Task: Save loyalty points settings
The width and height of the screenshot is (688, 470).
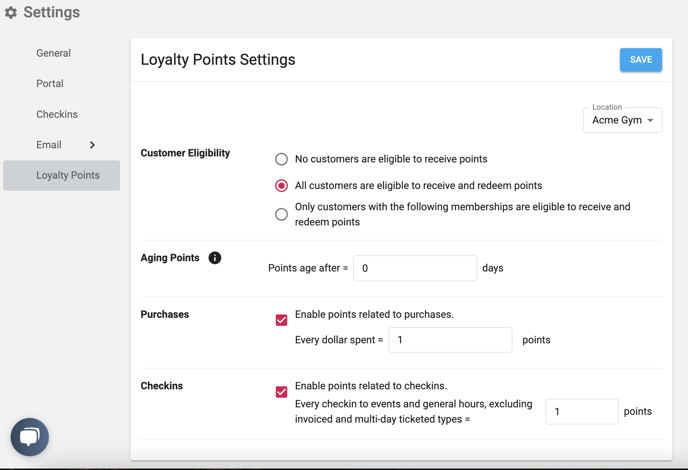Action: pos(641,60)
